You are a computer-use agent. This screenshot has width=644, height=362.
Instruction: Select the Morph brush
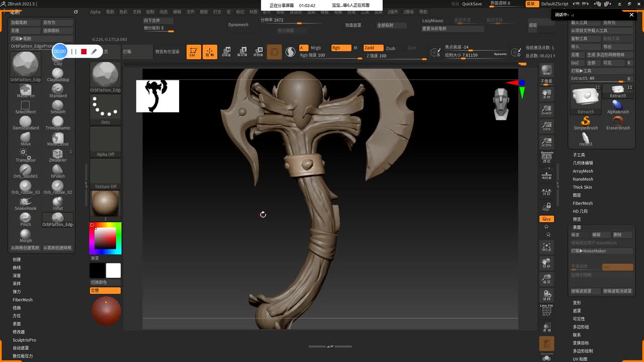coord(26,236)
